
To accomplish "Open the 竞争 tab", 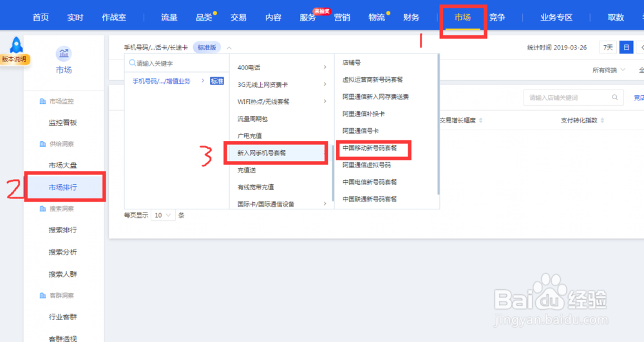I will 497,17.
